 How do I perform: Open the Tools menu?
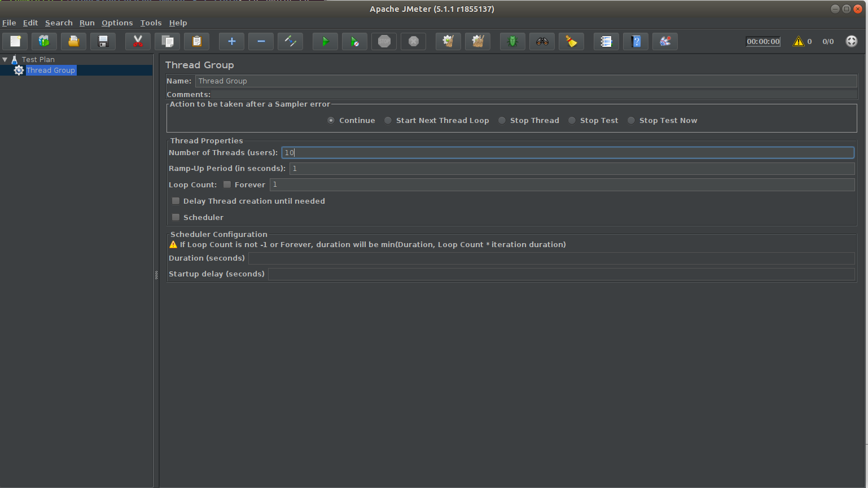pyautogui.click(x=151, y=23)
